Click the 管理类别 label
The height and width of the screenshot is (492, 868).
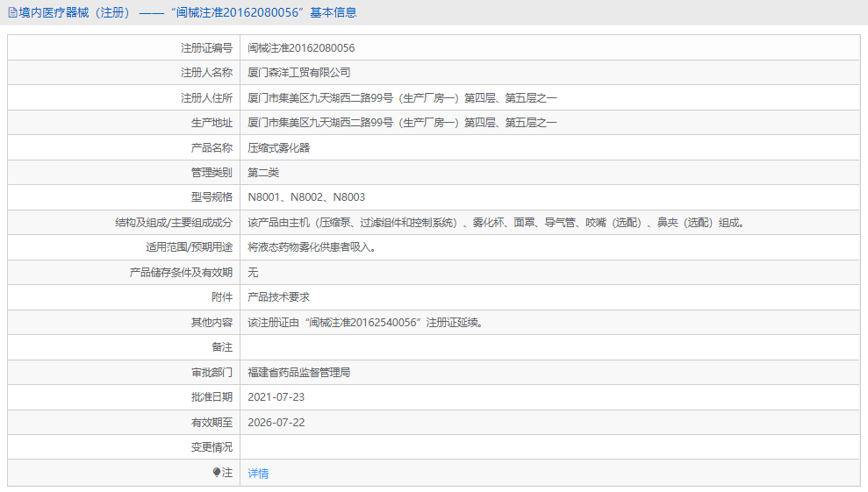point(212,173)
